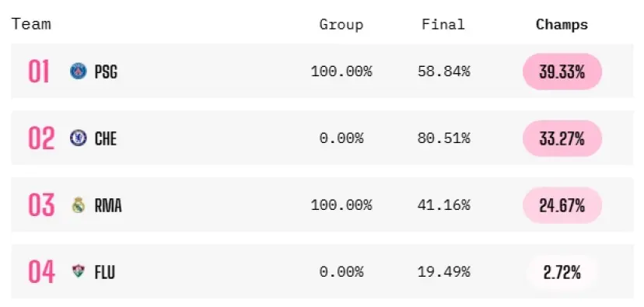This screenshot has height=307, width=644.
Task: Click the Chelsea club crest icon
Action: (78, 138)
